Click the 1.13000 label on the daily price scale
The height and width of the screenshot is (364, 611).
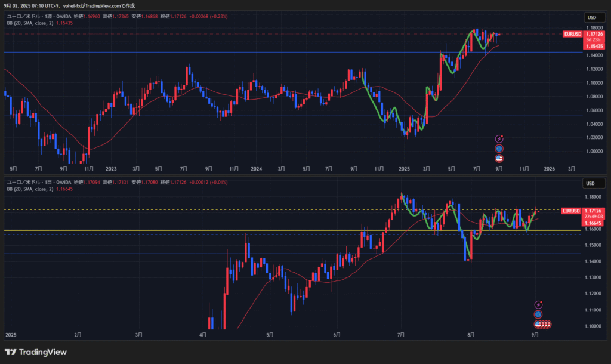pos(593,277)
